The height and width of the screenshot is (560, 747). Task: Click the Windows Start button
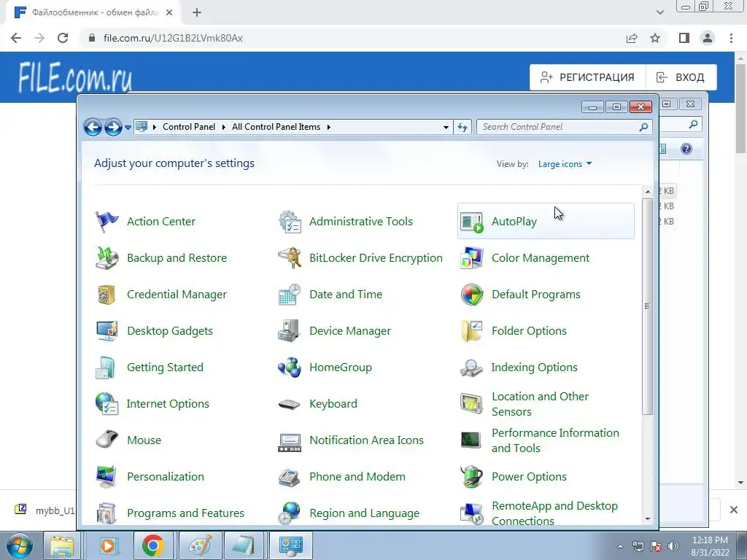click(20, 545)
